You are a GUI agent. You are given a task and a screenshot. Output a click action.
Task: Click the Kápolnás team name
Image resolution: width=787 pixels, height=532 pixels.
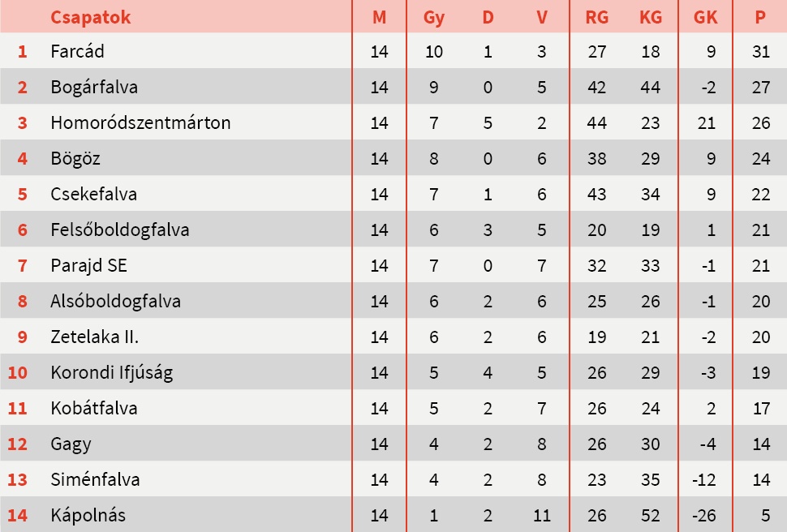(x=88, y=515)
